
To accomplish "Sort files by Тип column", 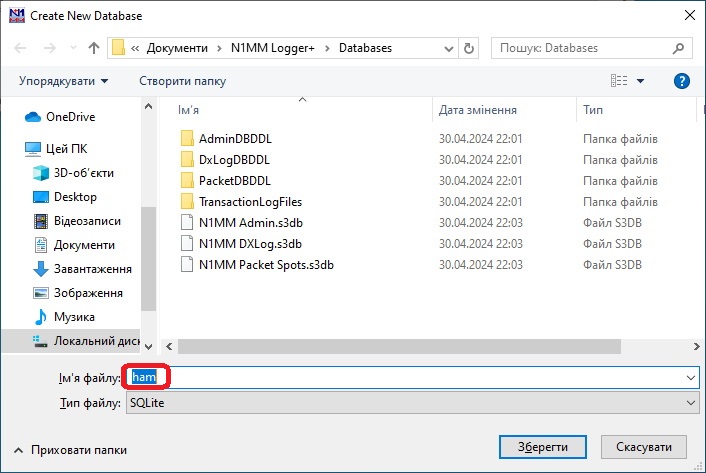I will point(593,110).
